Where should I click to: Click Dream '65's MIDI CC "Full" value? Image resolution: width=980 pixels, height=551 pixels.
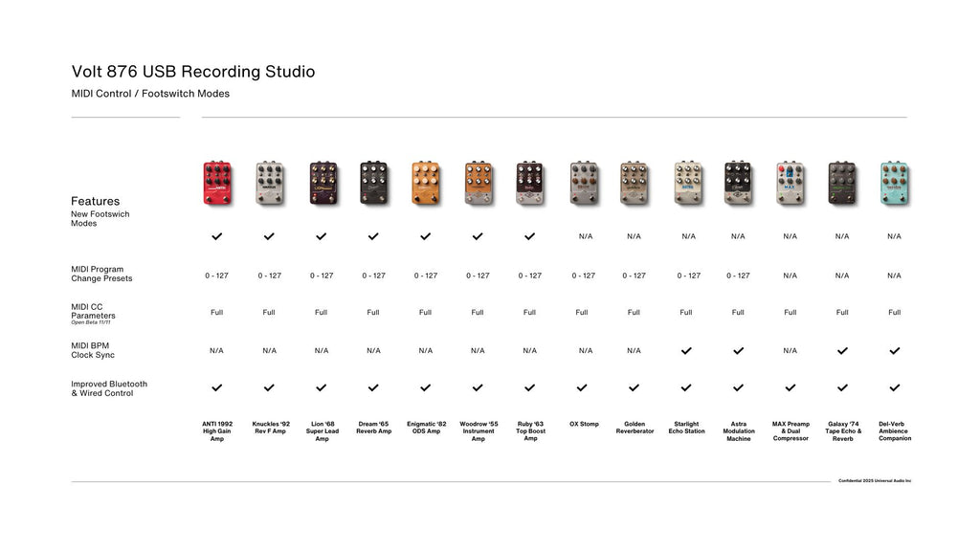373,312
